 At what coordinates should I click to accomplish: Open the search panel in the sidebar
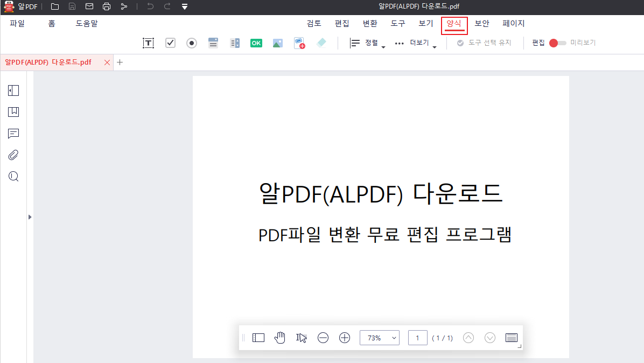(x=13, y=176)
